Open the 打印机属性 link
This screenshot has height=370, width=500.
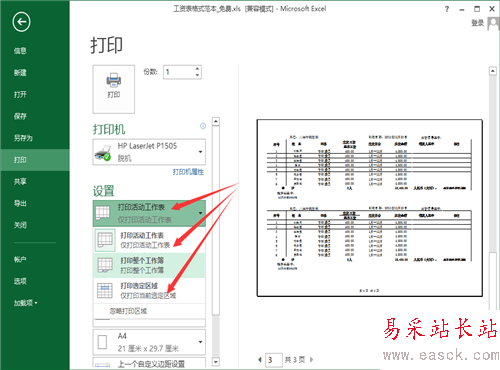[x=188, y=172]
